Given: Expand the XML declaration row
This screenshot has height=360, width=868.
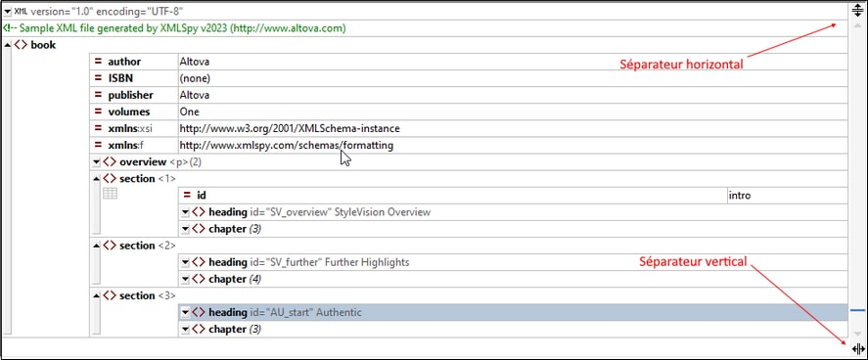Looking at the screenshot, I should click(8, 11).
